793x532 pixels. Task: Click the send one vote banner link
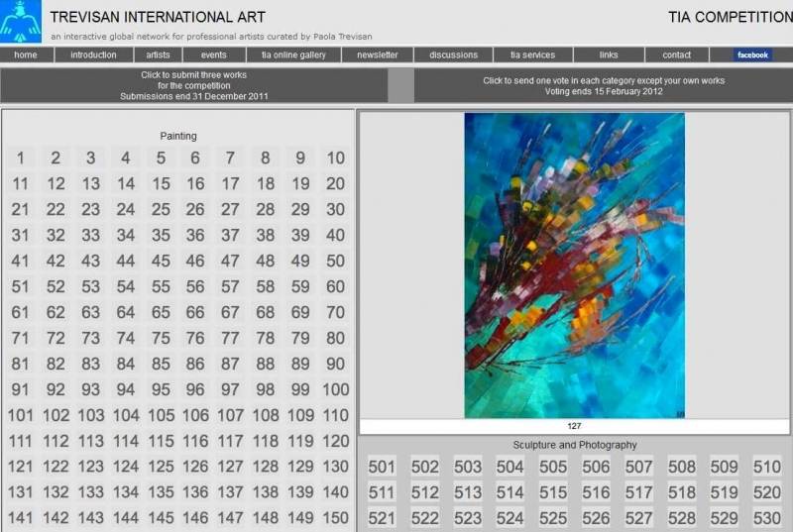[x=603, y=85]
